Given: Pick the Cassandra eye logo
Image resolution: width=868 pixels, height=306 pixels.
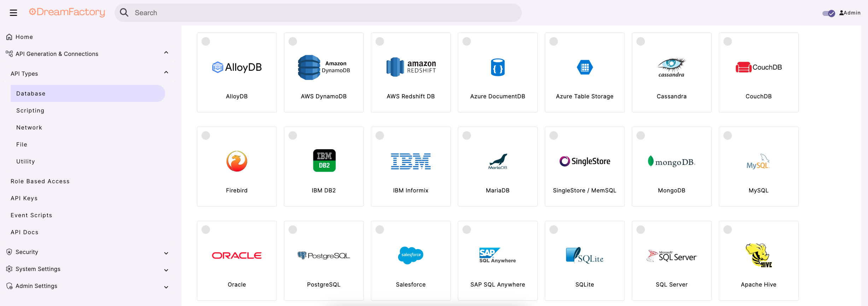Looking at the screenshot, I should (x=671, y=67).
